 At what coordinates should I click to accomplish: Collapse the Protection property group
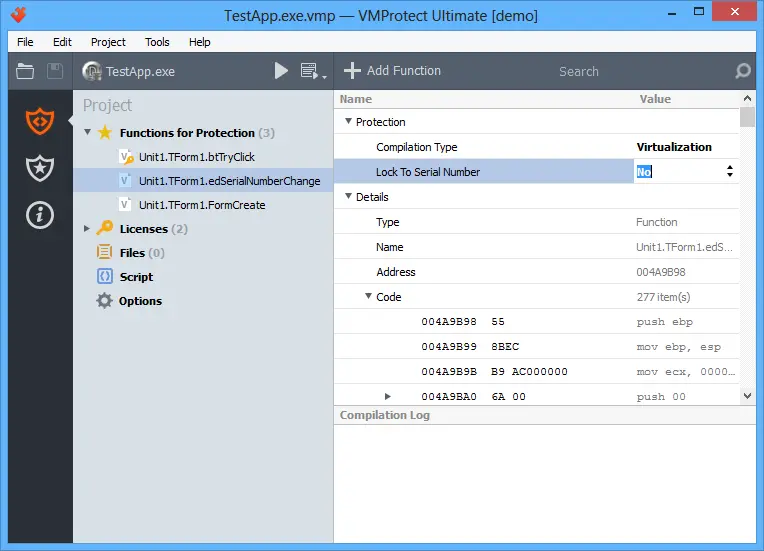coord(348,121)
